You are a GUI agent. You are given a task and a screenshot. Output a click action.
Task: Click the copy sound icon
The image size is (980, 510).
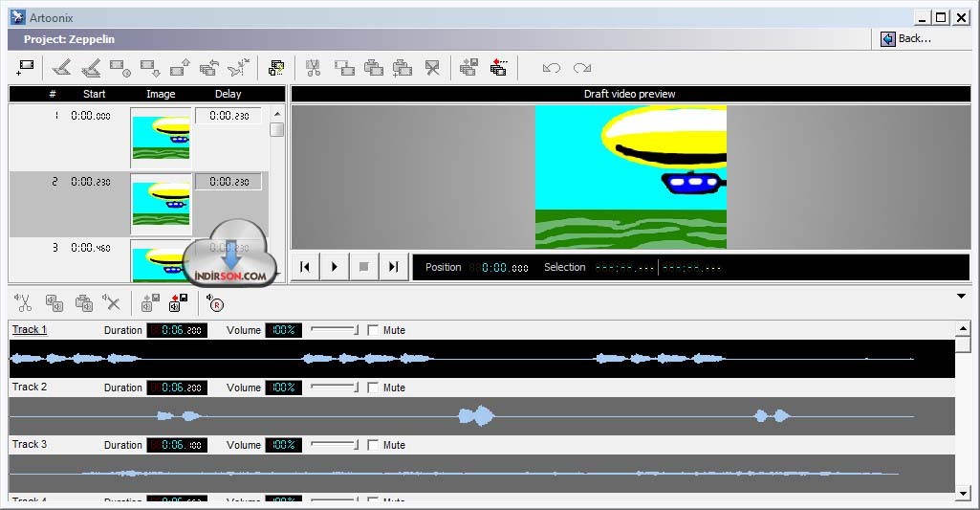tap(54, 303)
